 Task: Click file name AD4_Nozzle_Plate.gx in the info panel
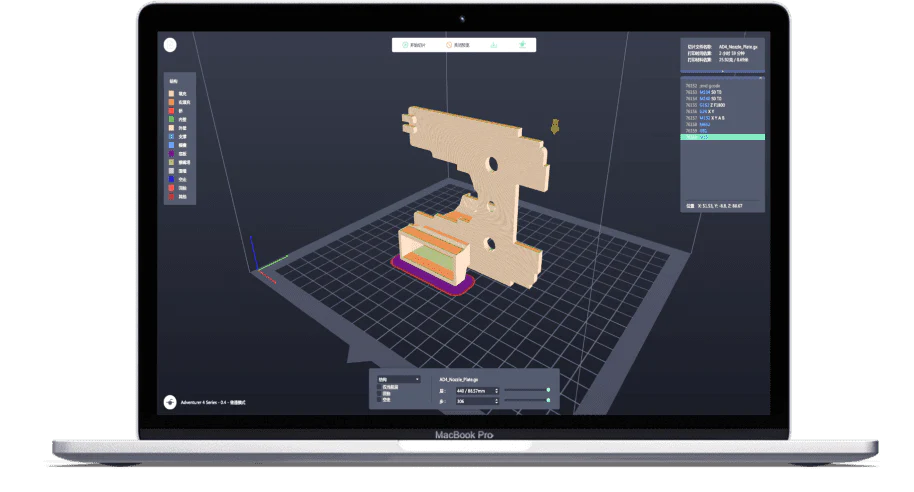click(738, 47)
